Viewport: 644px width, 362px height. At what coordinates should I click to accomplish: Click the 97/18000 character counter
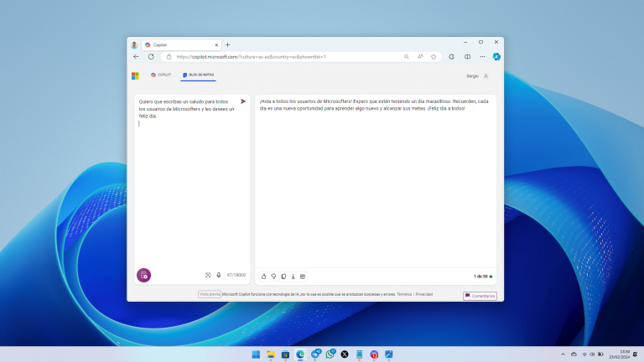(236, 275)
